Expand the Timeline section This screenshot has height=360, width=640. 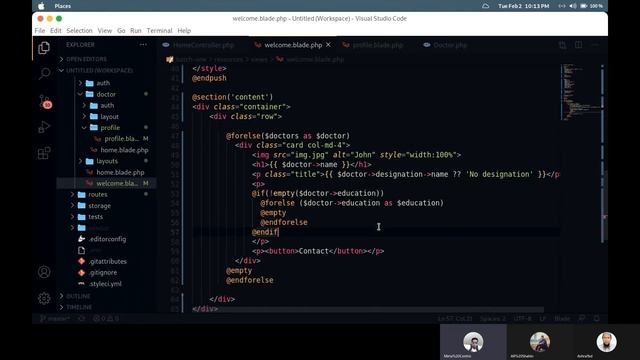tap(79, 307)
